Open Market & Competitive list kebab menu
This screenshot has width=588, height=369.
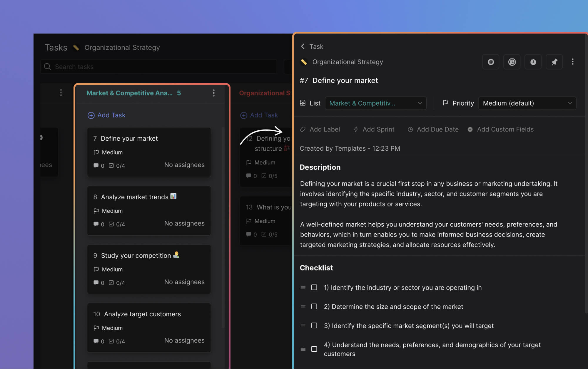tap(214, 93)
